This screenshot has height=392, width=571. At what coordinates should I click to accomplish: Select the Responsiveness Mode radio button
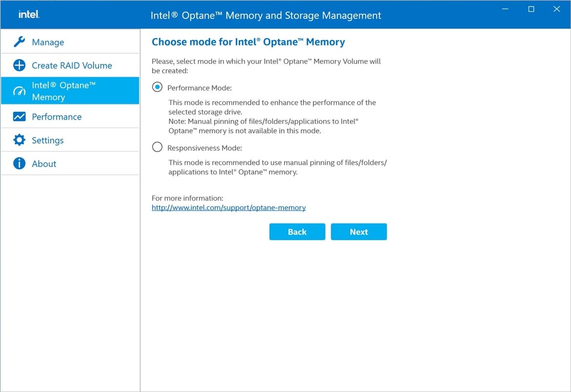(157, 147)
